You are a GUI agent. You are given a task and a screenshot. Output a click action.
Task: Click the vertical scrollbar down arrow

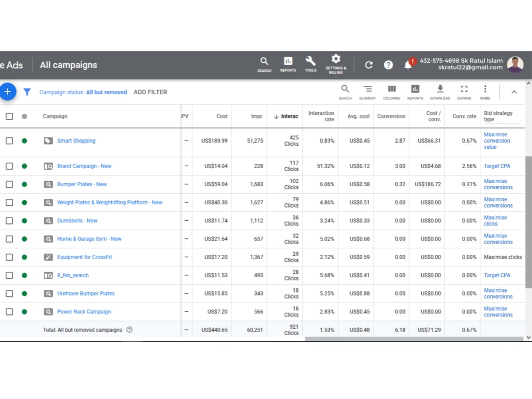pyautogui.click(x=528, y=338)
